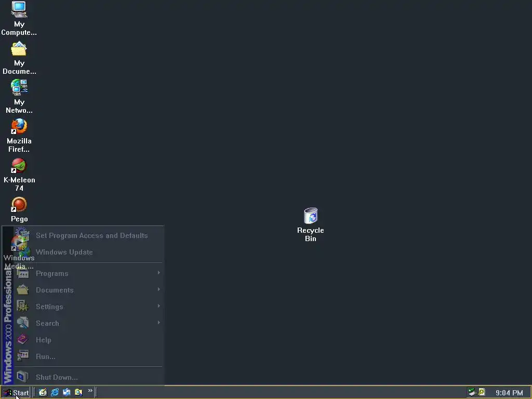The width and height of the screenshot is (532, 399).
Task: Choose Run... from the Start menu
Action: [x=88, y=356]
